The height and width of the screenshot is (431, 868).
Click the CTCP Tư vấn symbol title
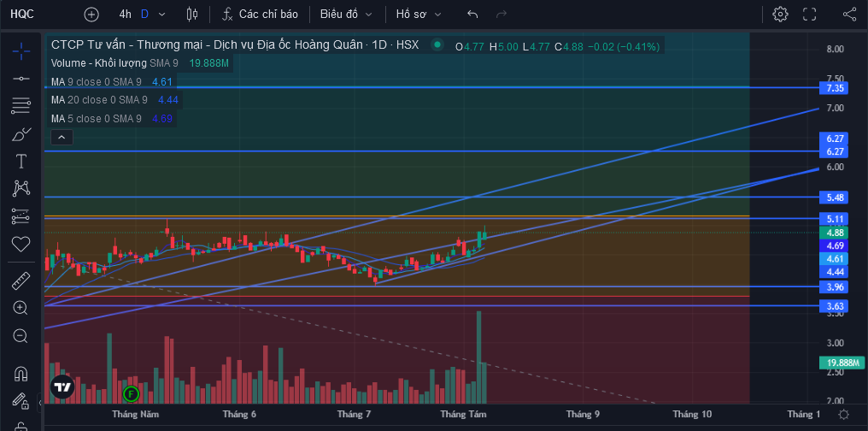[235, 44]
